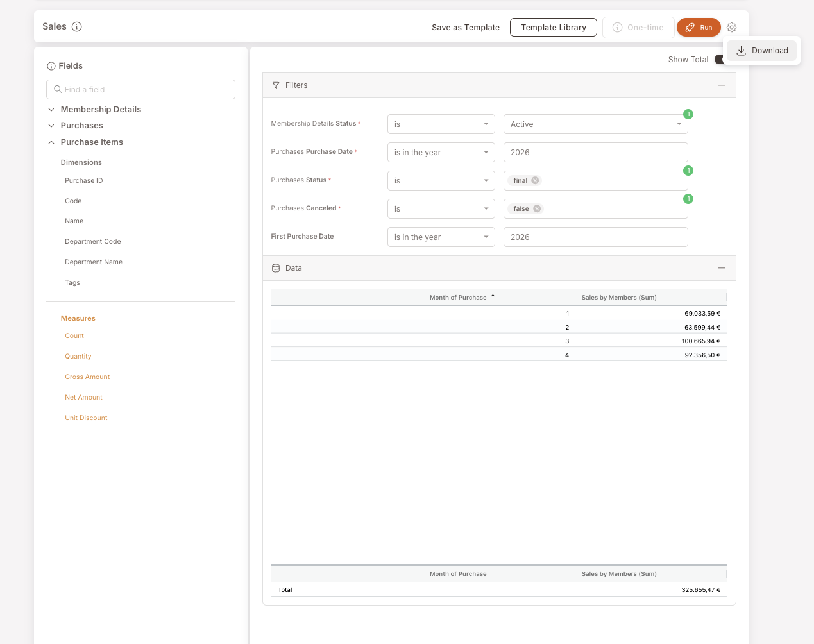Select the Purchase ID dimension
Screen dimensions: 814x644
pos(84,181)
